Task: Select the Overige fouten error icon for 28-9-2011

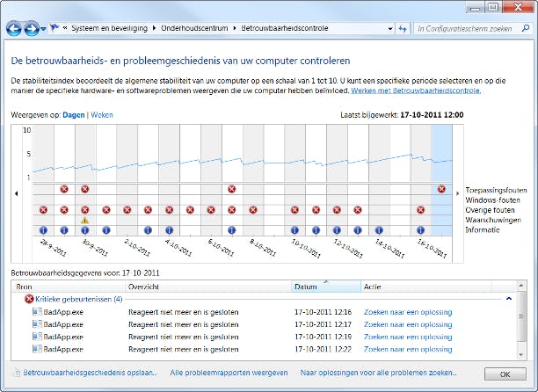Action: tap(43, 210)
